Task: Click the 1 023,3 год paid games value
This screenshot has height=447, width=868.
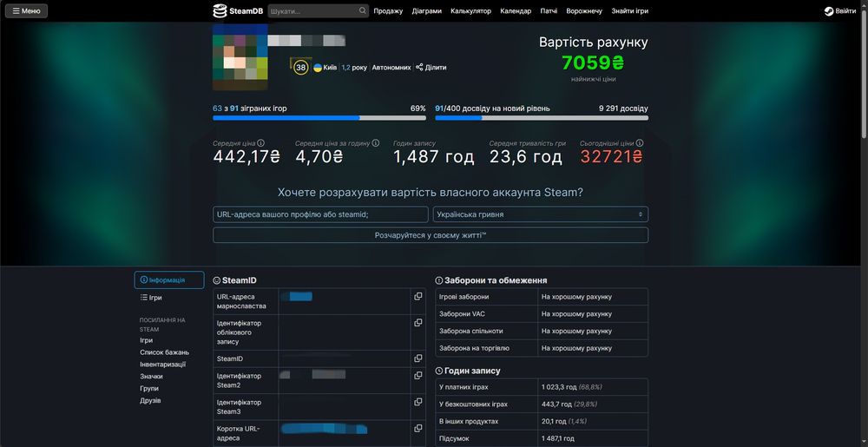Action: (559, 387)
